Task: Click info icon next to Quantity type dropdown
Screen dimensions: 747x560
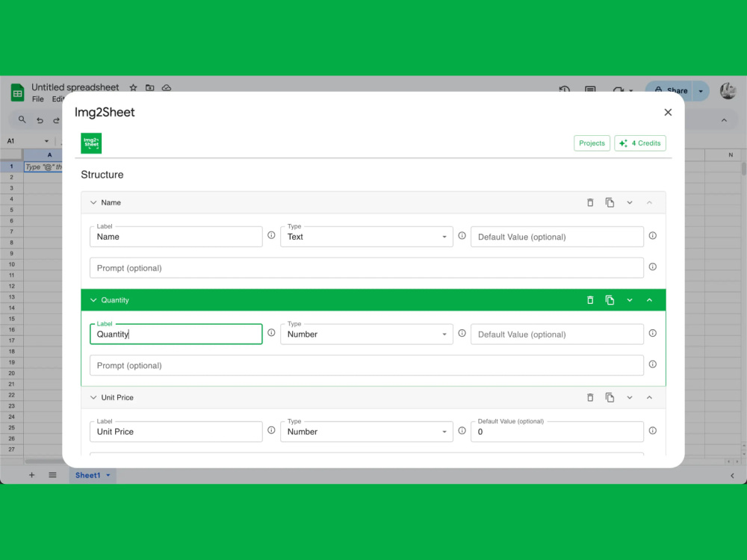Action: (462, 333)
